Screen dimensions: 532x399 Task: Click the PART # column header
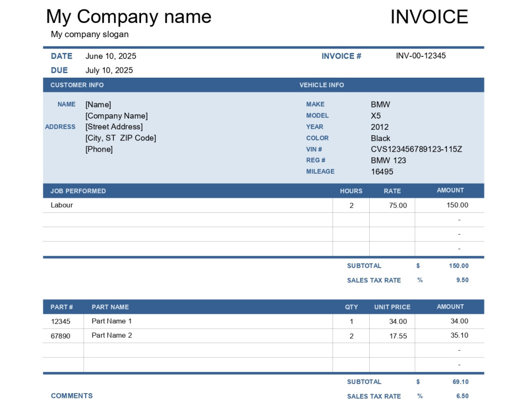tap(61, 307)
